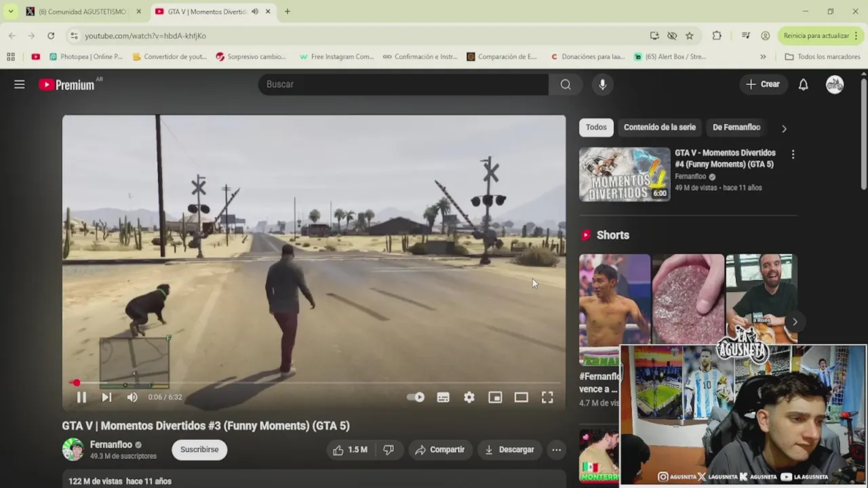Open the Chrome profile icon

[x=765, y=35]
